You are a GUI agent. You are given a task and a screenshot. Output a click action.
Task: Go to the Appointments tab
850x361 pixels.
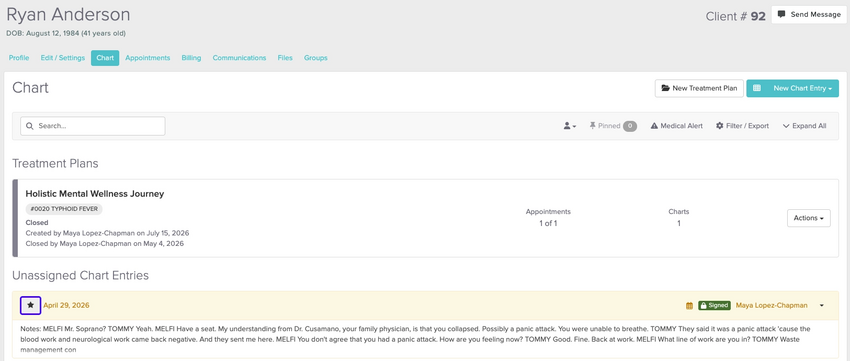click(x=147, y=58)
